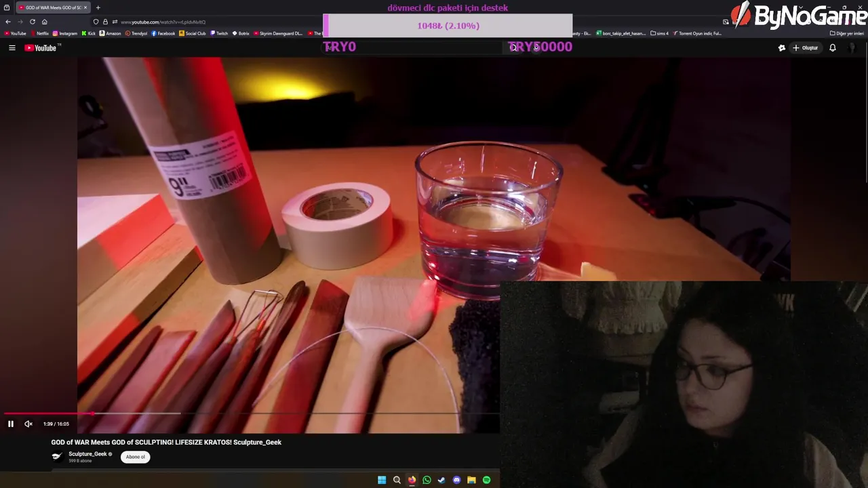This screenshot has height=488, width=868.
Task: Open Steam from the taskbar
Action: (441, 480)
